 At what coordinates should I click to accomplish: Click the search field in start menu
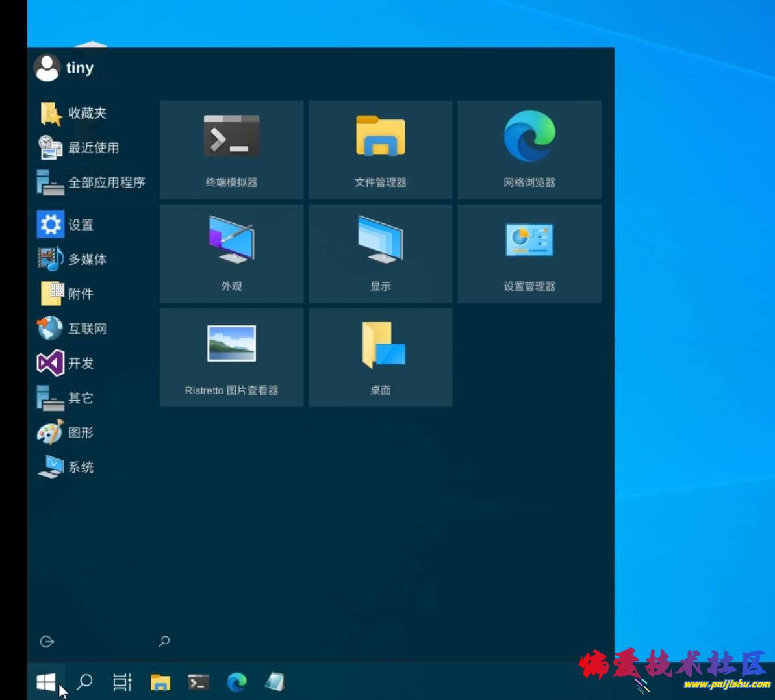(x=164, y=642)
